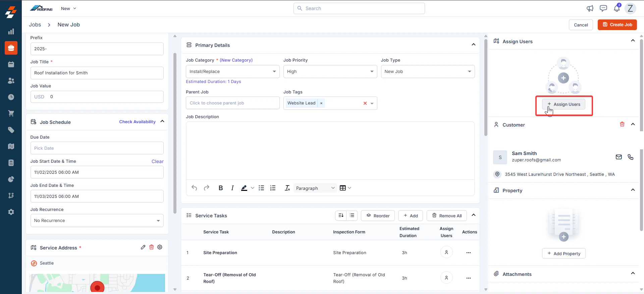This screenshot has width=644, height=294.
Task: Open the Paragraph style dropdown
Action: [x=315, y=188]
